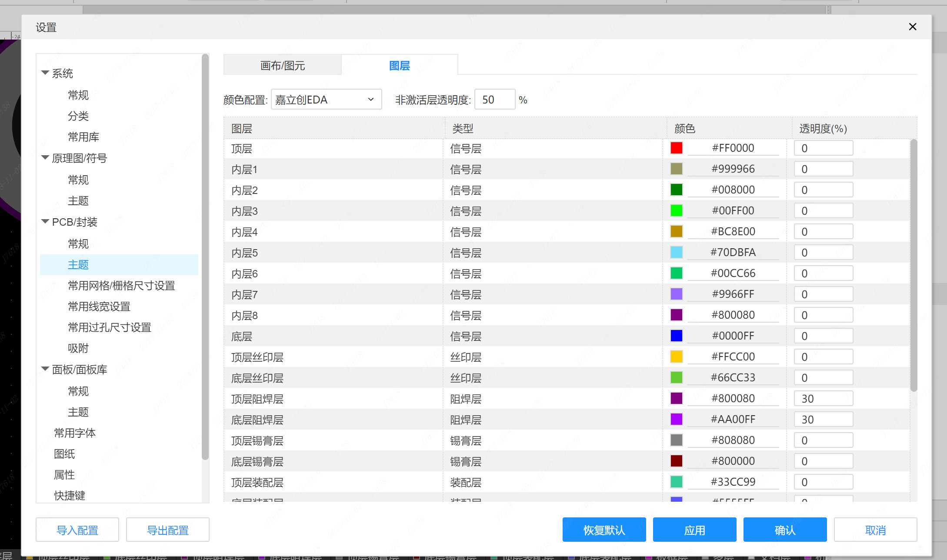Open 吸附 settings

point(78,348)
